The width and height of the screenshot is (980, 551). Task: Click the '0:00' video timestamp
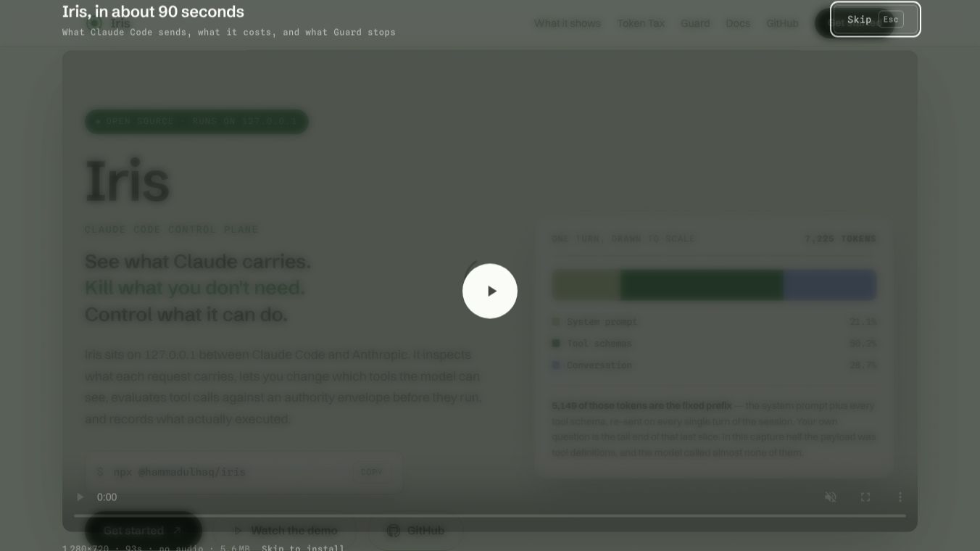pyautogui.click(x=107, y=497)
